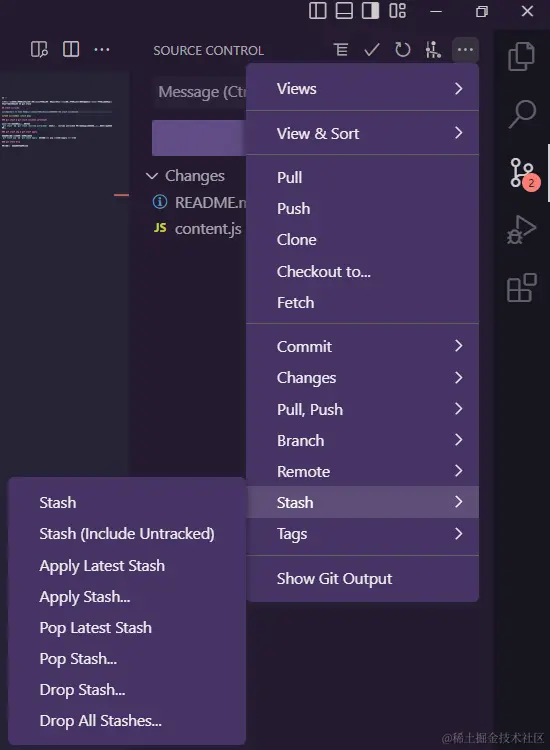This screenshot has width=550, height=750.
Task: Click the open preview to the side icon
Action: point(39,49)
